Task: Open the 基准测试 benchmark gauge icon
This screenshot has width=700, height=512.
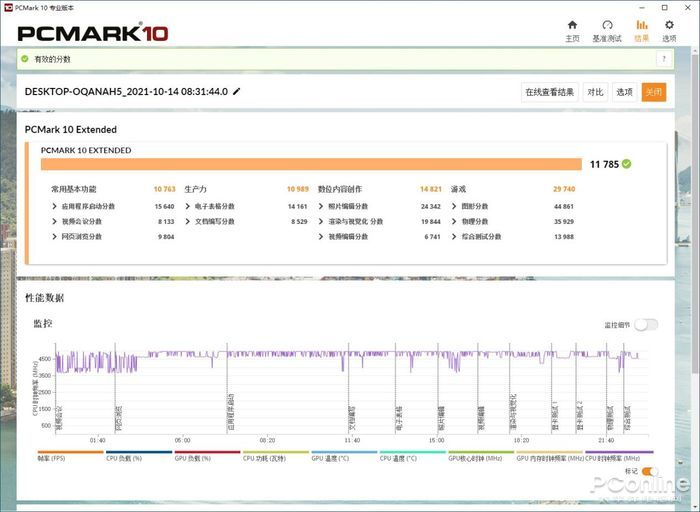Action: click(x=607, y=25)
